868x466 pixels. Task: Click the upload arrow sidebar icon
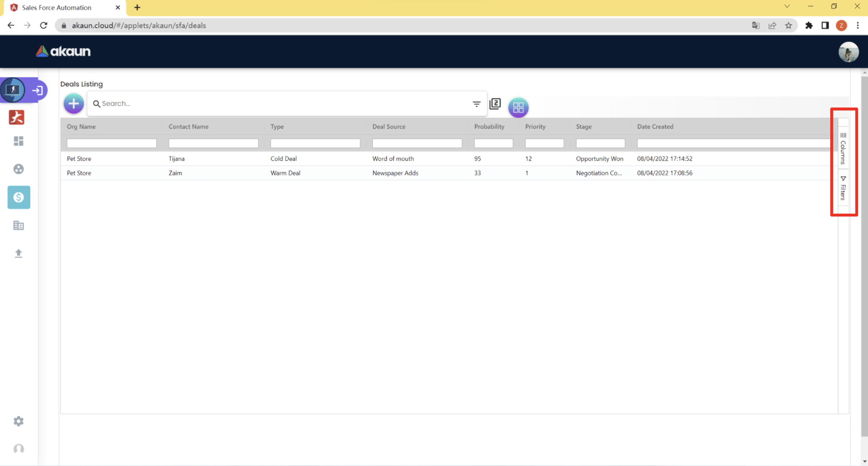tap(19, 253)
